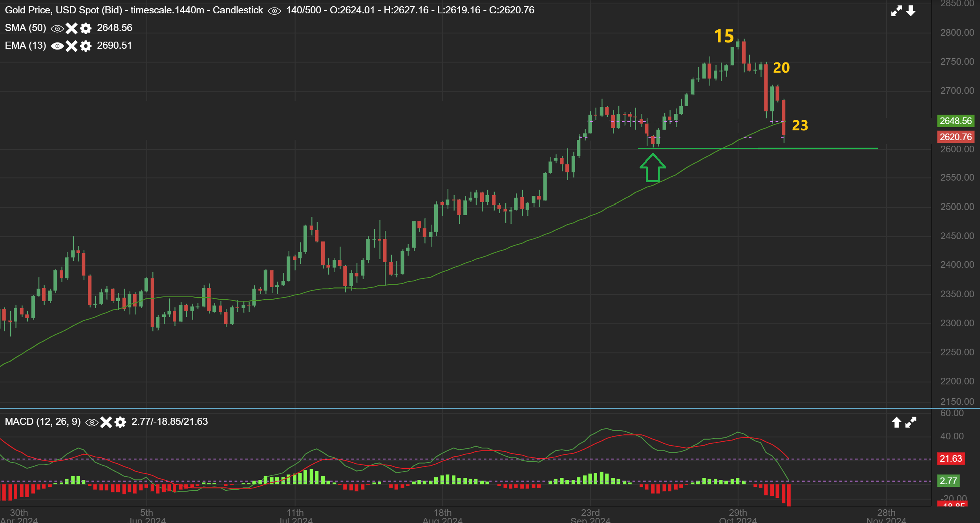Open SMA (50) settings gear
This screenshot has height=523, width=980.
pos(86,28)
